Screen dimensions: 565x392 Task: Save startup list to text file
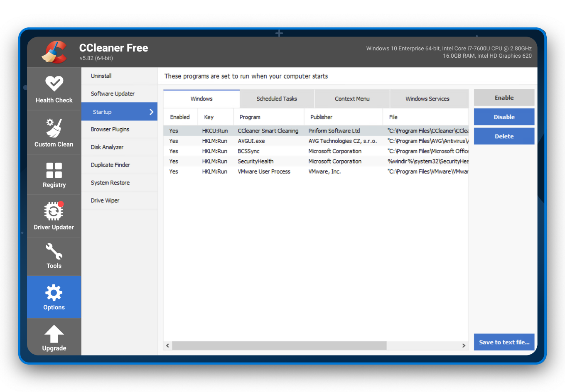point(504,342)
